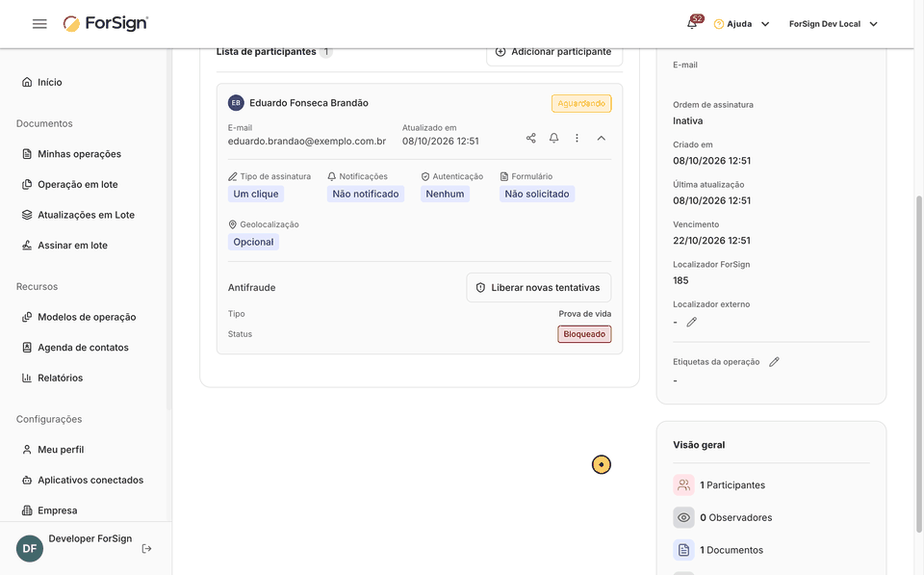The height and width of the screenshot is (575, 924).
Task: Click Liberar novas tentativas button
Action: coord(539,287)
